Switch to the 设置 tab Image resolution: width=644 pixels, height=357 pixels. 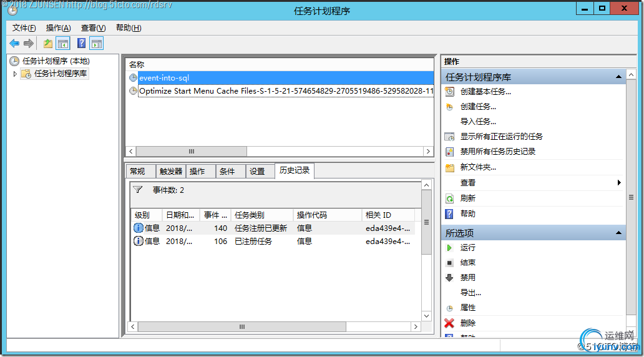click(x=260, y=171)
